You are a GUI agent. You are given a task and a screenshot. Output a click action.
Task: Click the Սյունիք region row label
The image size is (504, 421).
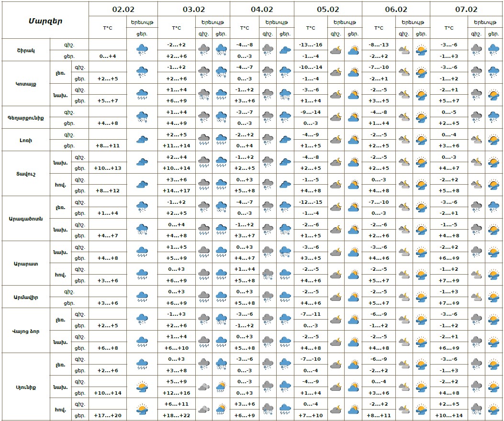[x=25, y=387]
